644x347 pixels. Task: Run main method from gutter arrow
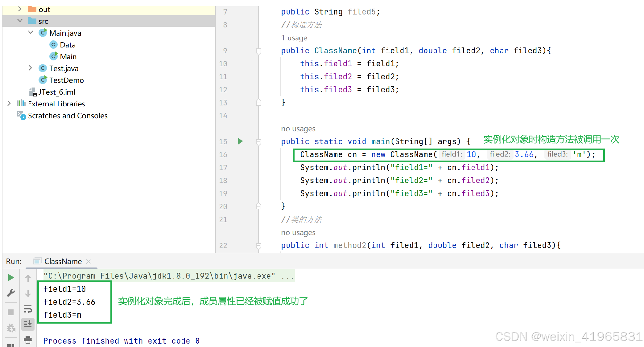[x=240, y=141]
